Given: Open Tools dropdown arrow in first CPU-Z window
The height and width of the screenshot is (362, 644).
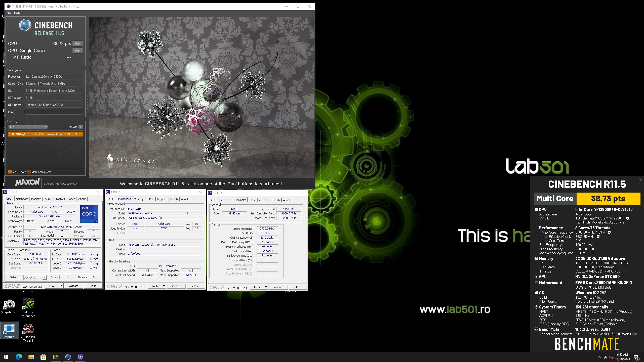Looking at the screenshot, I should pos(61,286).
